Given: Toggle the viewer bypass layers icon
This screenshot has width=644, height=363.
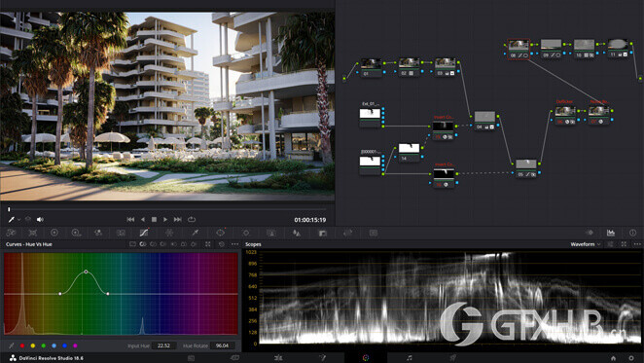Looking at the screenshot, I should (28, 220).
